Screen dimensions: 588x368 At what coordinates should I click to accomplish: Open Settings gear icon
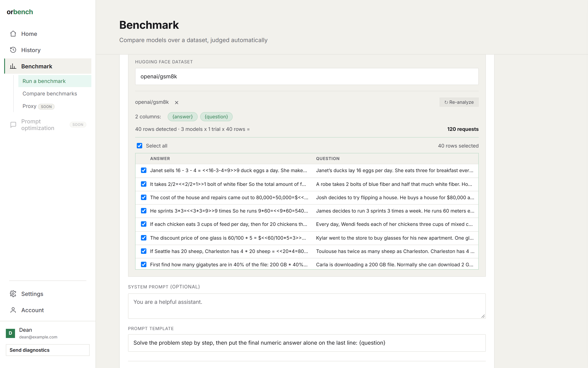pos(13,294)
